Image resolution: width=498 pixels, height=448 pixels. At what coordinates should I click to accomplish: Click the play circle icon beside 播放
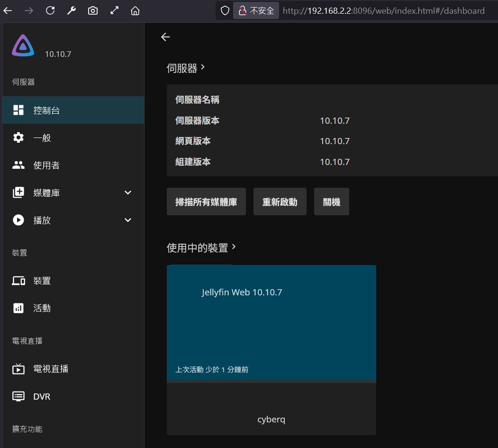pyautogui.click(x=18, y=220)
